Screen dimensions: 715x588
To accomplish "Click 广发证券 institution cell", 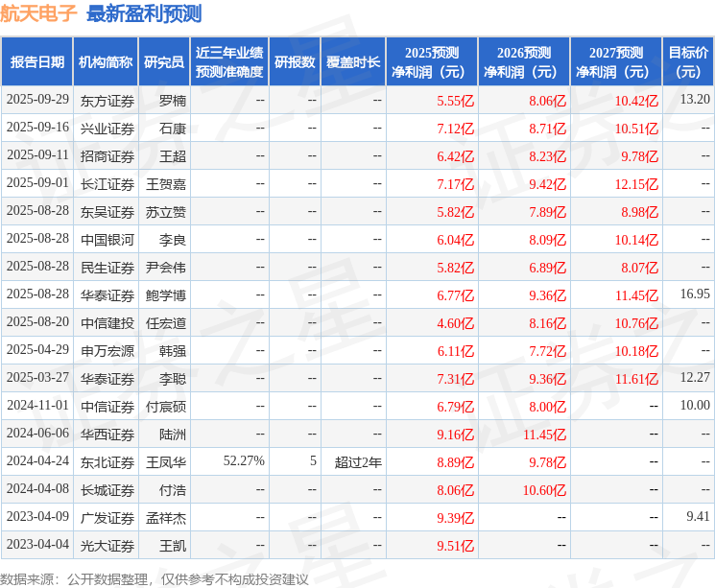I will [107, 518].
